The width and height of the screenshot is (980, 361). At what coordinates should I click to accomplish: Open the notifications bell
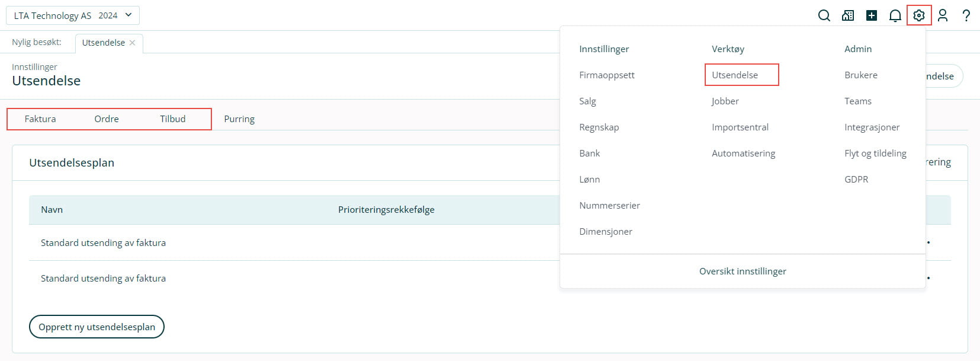895,15
